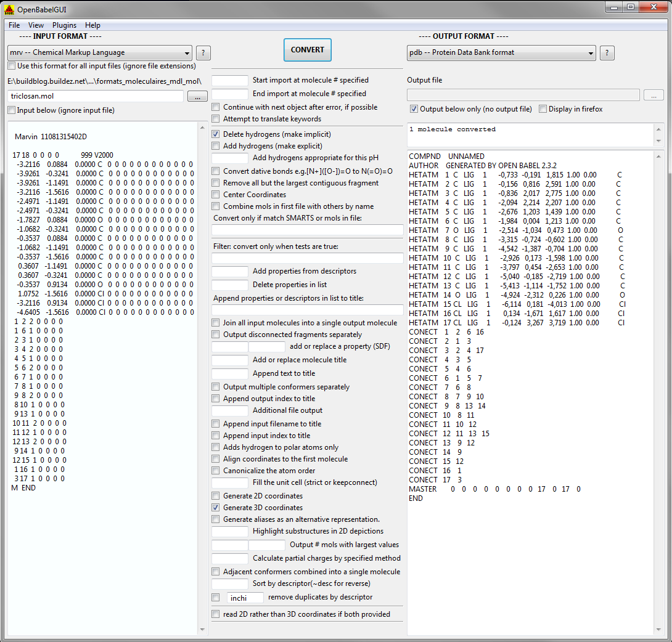The width and height of the screenshot is (672, 642).
Task: Click the 'COMPND UNNAMED' output line
Action: pos(446,156)
